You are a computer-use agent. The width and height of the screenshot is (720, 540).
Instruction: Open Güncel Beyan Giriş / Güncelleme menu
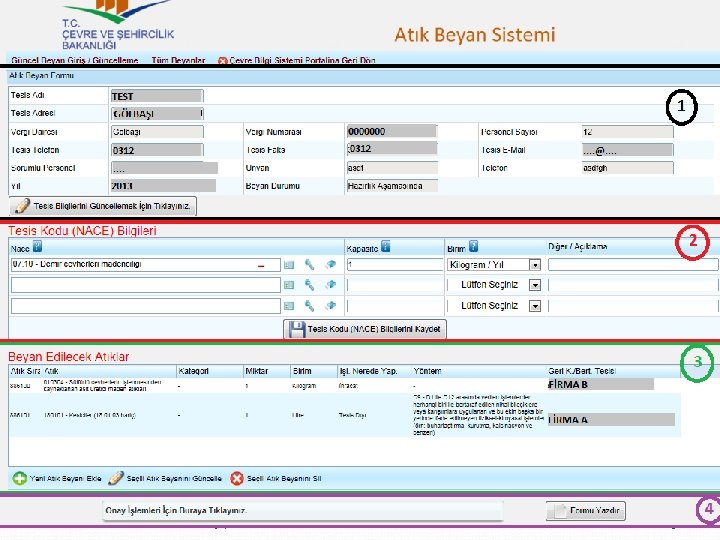tap(75, 60)
